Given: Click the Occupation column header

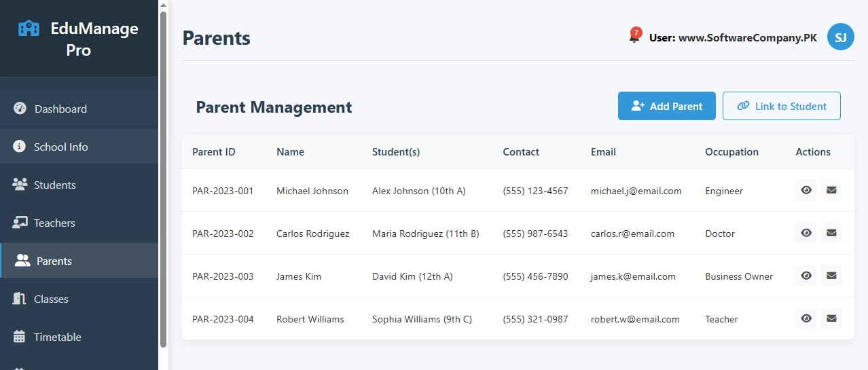Looking at the screenshot, I should click(731, 152).
